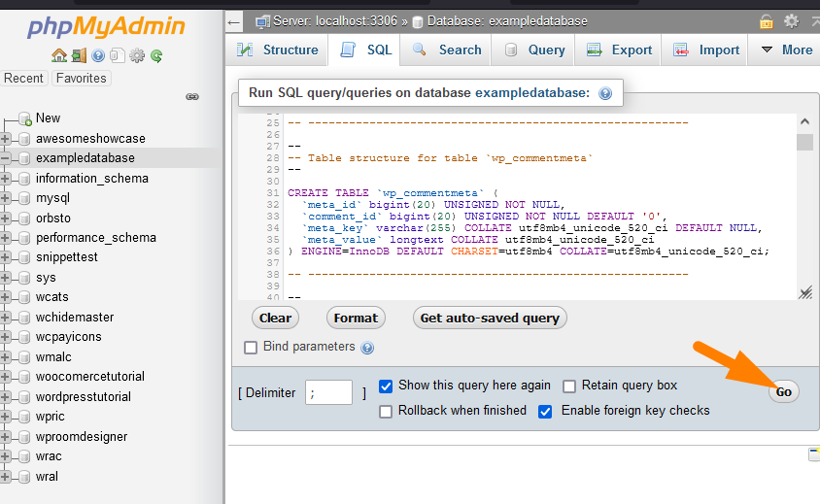Click the phpMyAdmin logo
820x504 pixels.
click(x=106, y=26)
